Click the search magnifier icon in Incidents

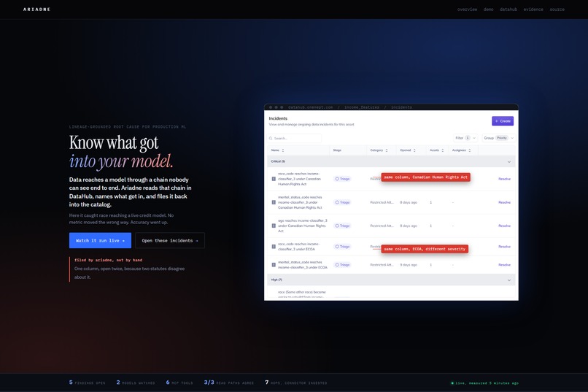[x=271, y=139]
